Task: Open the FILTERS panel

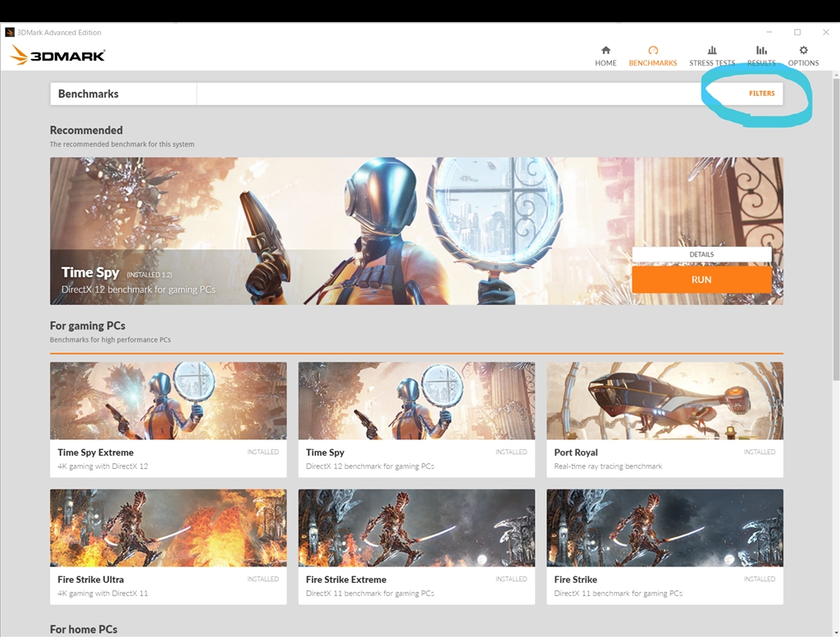Action: click(762, 93)
